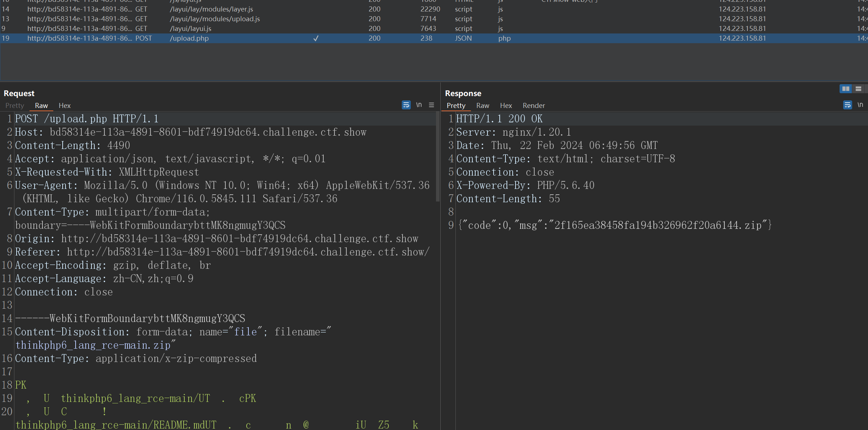Click the response Date header line
Viewport: 868px width, 430px height.
(x=557, y=145)
